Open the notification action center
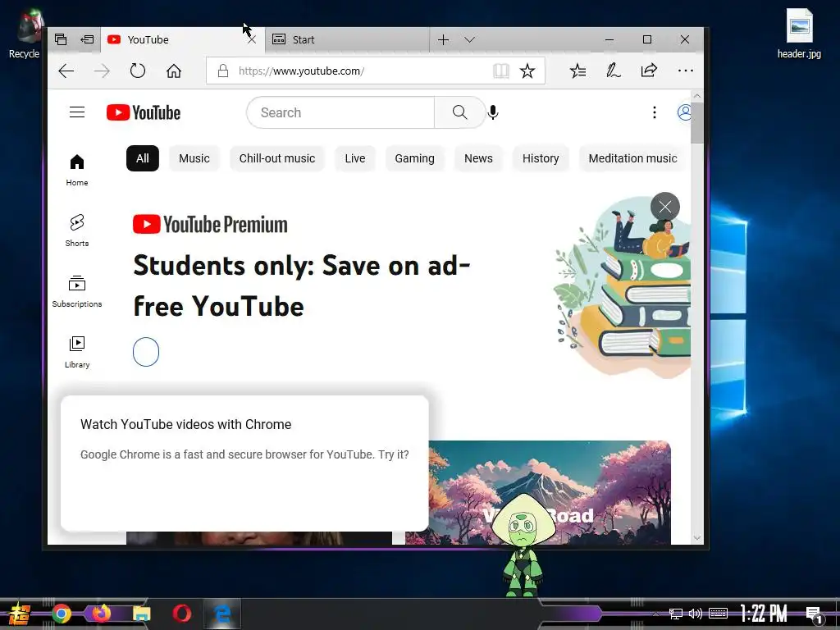The width and height of the screenshot is (840, 630). (x=815, y=614)
